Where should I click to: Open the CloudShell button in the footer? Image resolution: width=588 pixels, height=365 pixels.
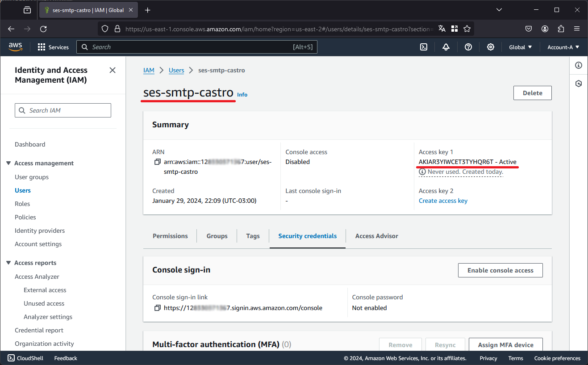coord(25,358)
